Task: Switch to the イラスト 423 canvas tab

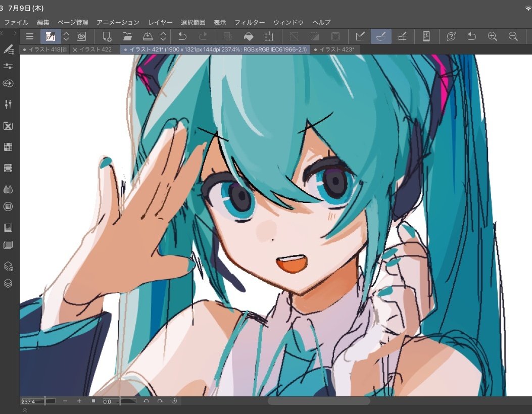Action: point(334,49)
